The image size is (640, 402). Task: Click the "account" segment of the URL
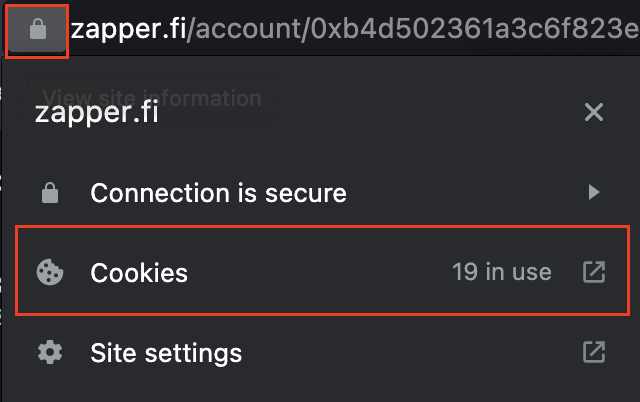click(248, 29)
